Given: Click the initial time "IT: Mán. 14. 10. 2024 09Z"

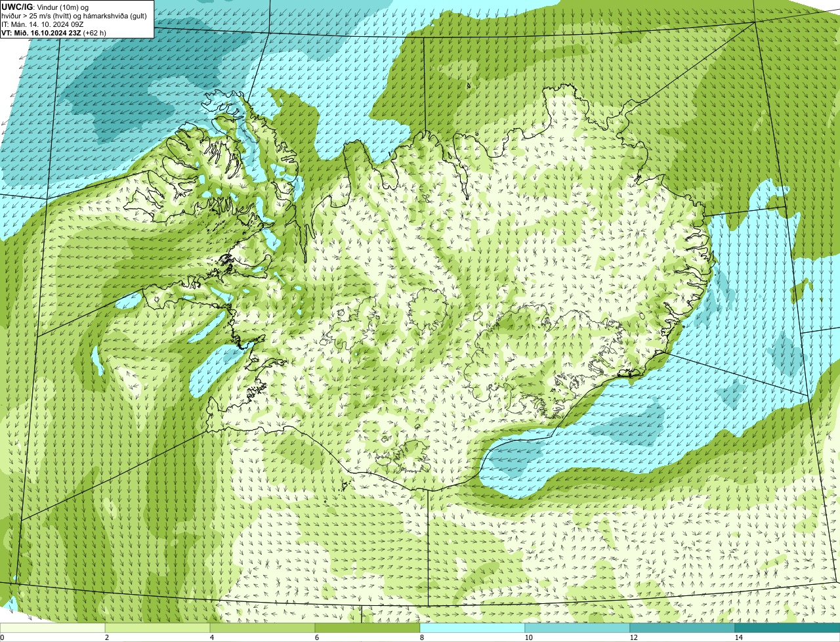Looking at the screenshot, I should point(43,24).
